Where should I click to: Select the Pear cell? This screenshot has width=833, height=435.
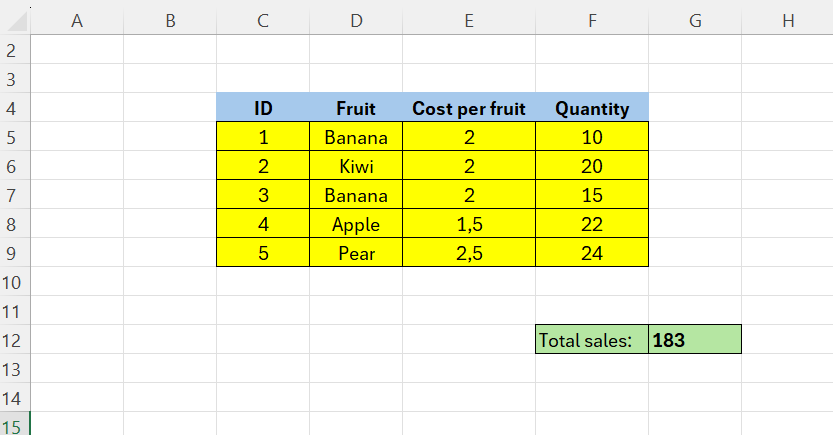(x=356, y=253)
